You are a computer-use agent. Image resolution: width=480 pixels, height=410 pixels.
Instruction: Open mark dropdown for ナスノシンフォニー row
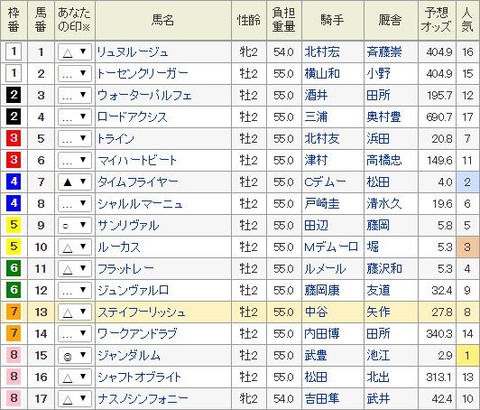75,399
